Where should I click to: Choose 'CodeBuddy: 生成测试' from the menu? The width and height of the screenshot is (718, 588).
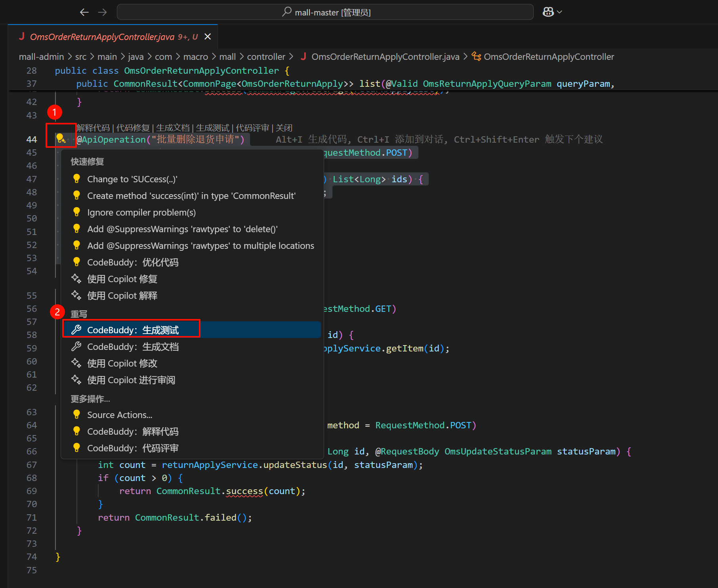click(x=133, y=330)
